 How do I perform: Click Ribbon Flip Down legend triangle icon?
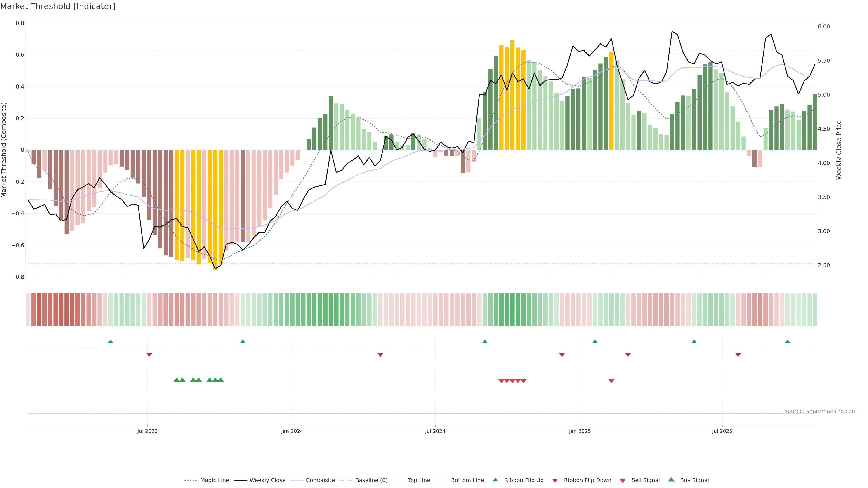click(555, 481)
